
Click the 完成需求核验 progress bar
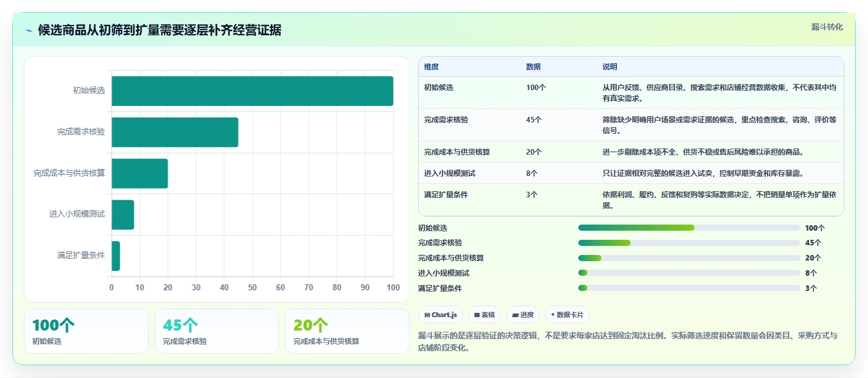(x=689, y=243)
